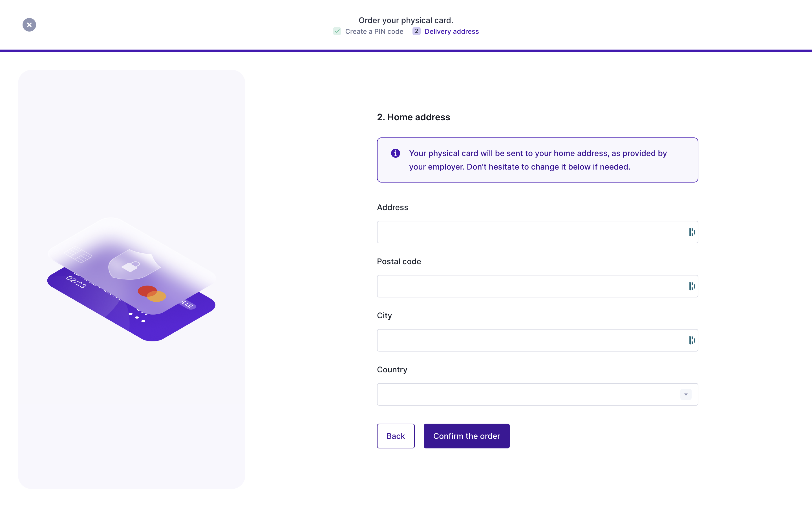The height and width of the screenshot is (507, 812).
Task: Click the step 2 badge beside Delivery address
Action: 417,31
